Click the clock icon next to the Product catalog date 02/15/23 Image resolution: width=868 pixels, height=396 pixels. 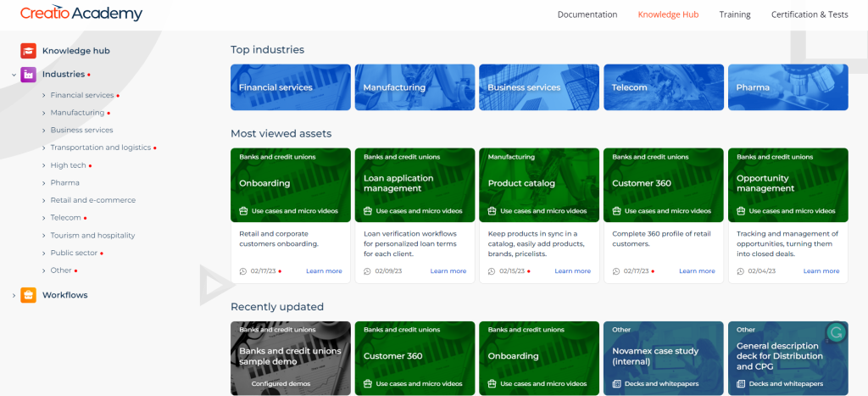492,271
